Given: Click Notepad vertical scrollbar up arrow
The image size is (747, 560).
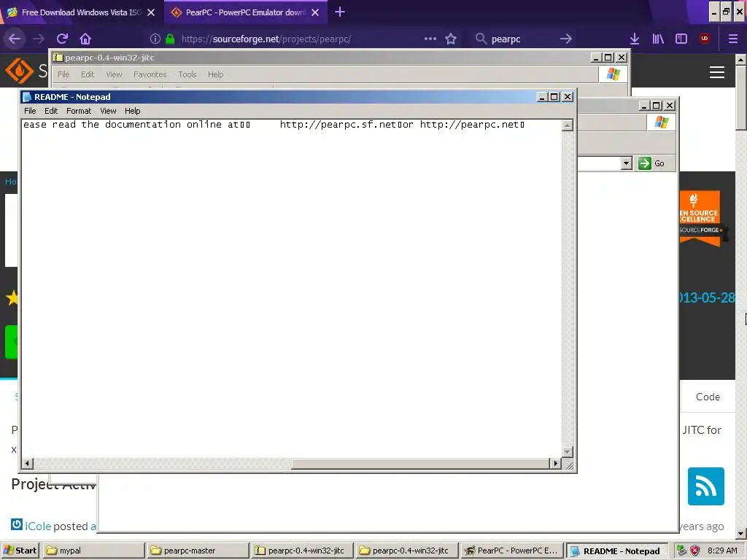Looking at the screenshot, I should click(x=567, y=125).
